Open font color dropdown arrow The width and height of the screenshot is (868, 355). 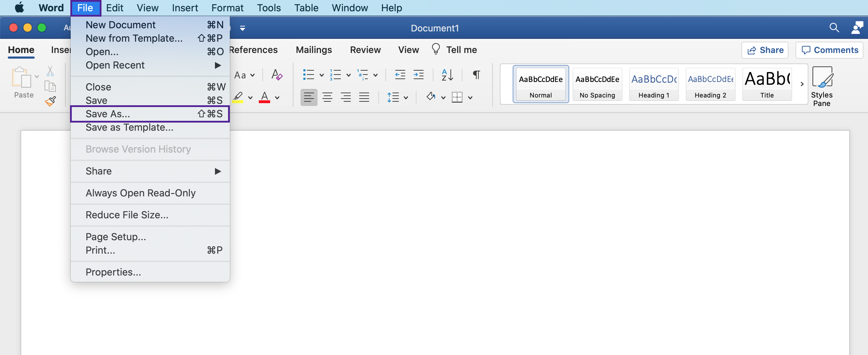tap(278, 98)
